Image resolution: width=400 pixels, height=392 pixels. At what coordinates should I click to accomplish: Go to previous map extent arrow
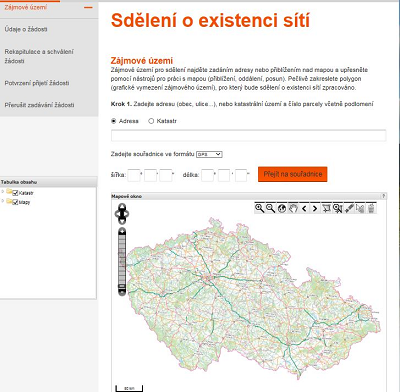coord(304,208)
